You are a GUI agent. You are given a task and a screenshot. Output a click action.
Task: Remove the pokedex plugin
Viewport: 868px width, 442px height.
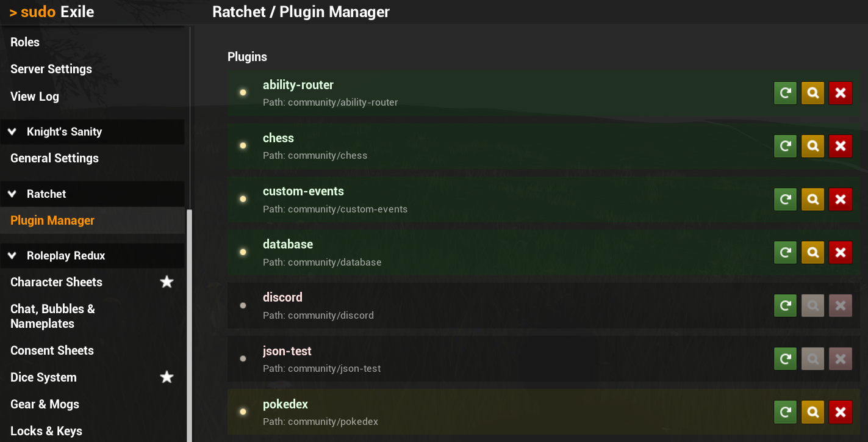[841, 411]
